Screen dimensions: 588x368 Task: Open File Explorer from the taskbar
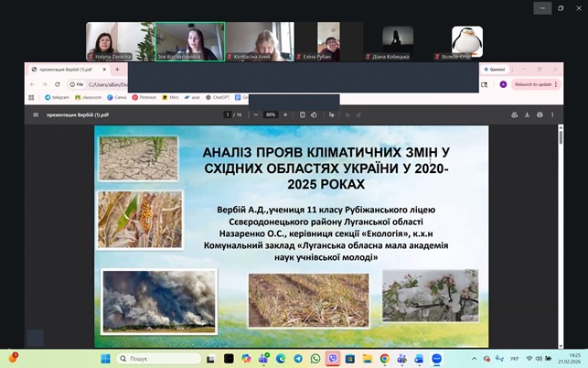pos(367,359)
